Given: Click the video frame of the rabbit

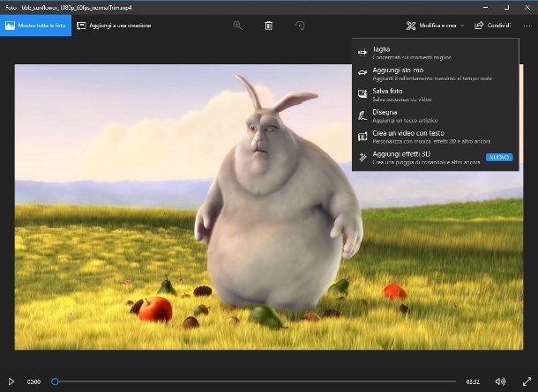Looking at the screenshot, I should [x=269, y=207].
